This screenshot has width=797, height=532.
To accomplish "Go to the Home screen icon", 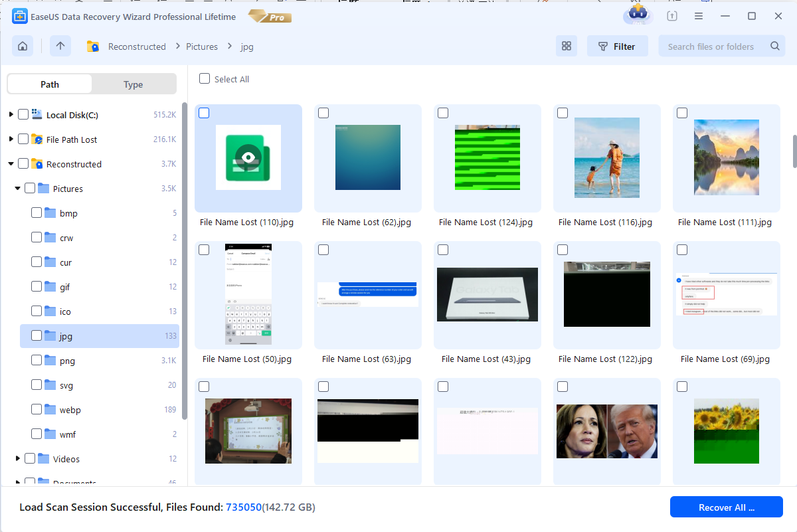I will point(23,46).
